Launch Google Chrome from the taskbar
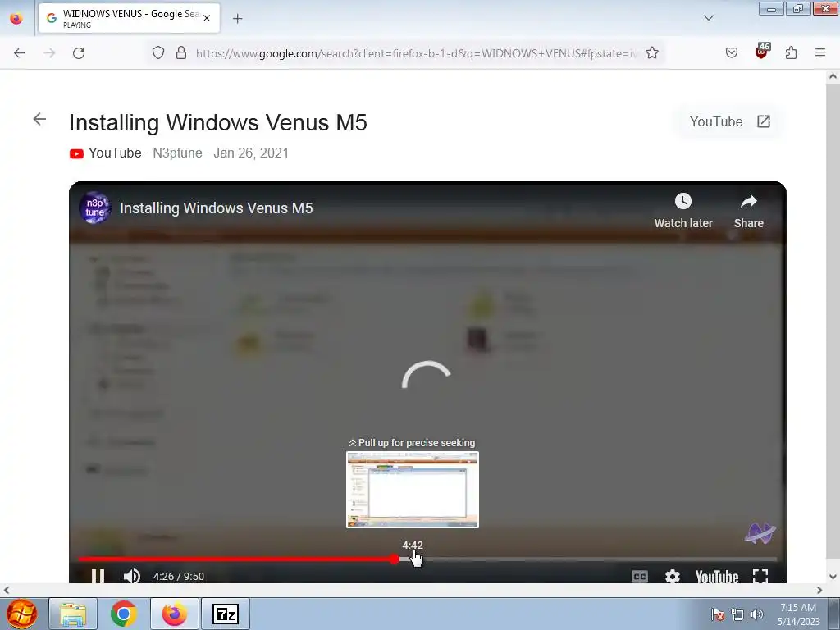840x630 pixels. point(124,614)
